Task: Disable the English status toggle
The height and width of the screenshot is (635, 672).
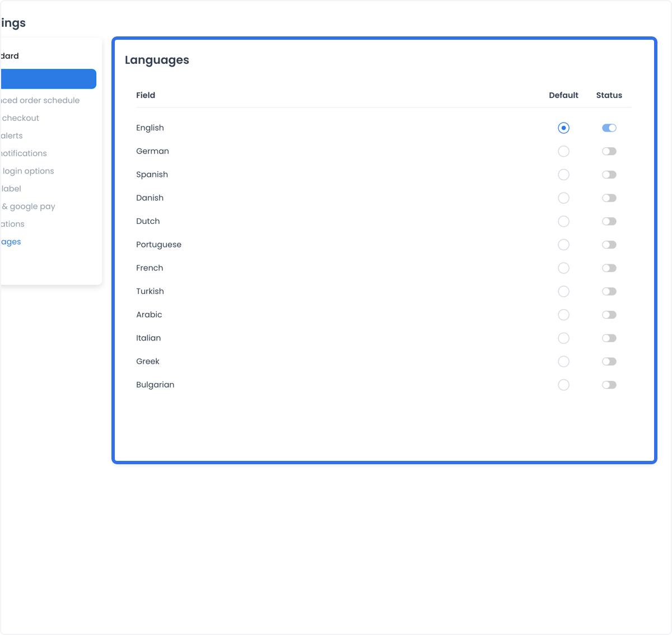Action: [609, 128]
